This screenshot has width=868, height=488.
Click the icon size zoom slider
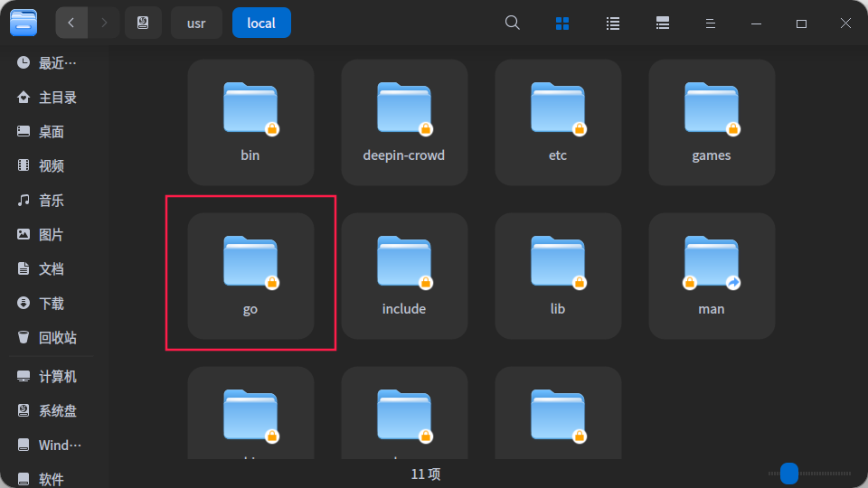[809, 474]
